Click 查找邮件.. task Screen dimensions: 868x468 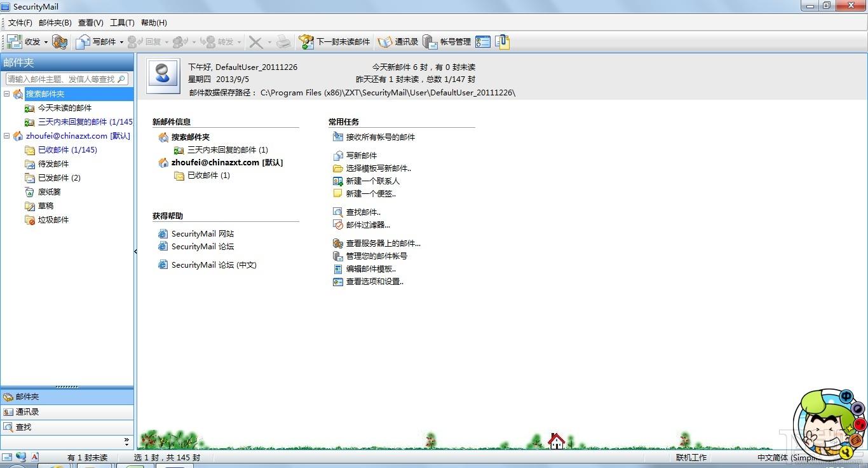pyautogui.click(x=363, y=212)
